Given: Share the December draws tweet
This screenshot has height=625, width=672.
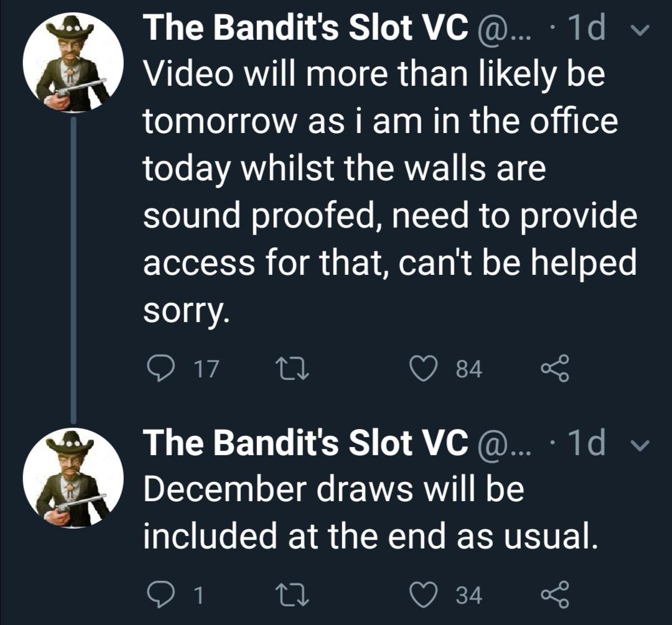Looking at the screenshot, I should [x=556, y=595].
